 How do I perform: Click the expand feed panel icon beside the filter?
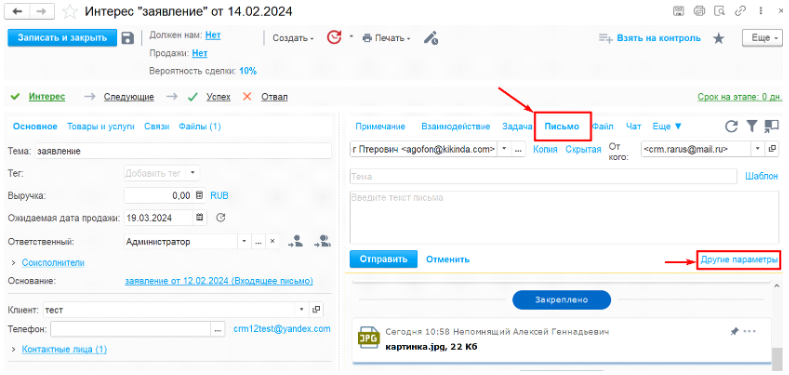pyautogui.click(x=771, y=126)
